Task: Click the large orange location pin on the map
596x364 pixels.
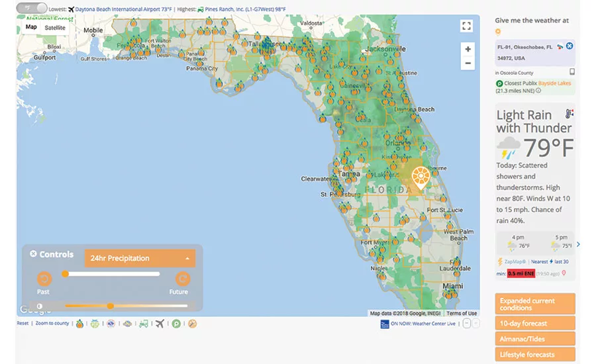Action: (x=421, y=178)
